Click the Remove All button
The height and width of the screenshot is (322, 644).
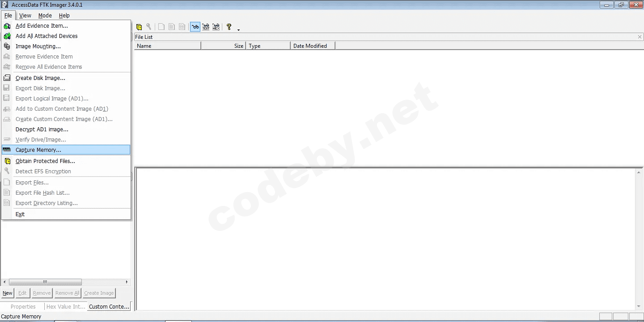click(67, 293)
